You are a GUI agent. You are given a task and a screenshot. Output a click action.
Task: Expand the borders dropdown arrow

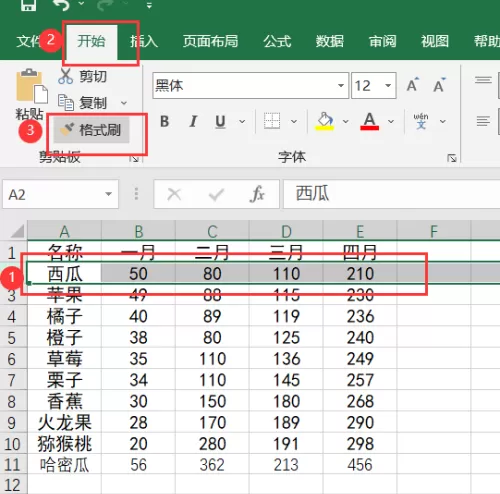tap(294, 122)
